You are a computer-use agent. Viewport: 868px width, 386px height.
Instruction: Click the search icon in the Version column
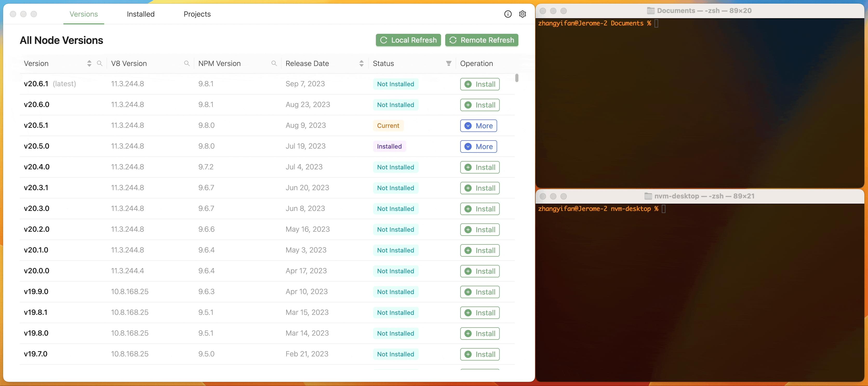click(100, 63)
